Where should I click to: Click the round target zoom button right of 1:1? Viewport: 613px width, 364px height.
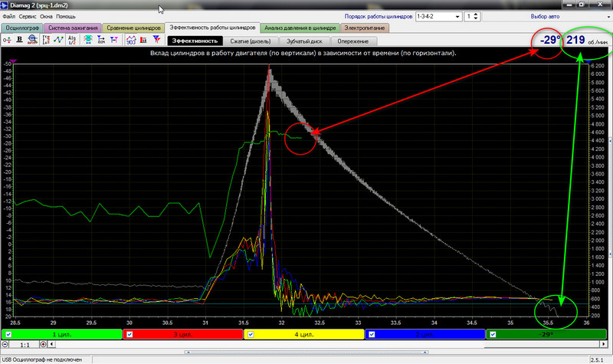43,344
